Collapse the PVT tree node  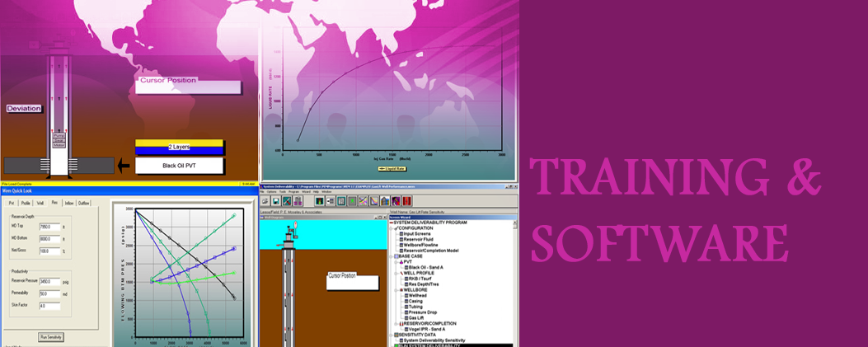(396, 262)
